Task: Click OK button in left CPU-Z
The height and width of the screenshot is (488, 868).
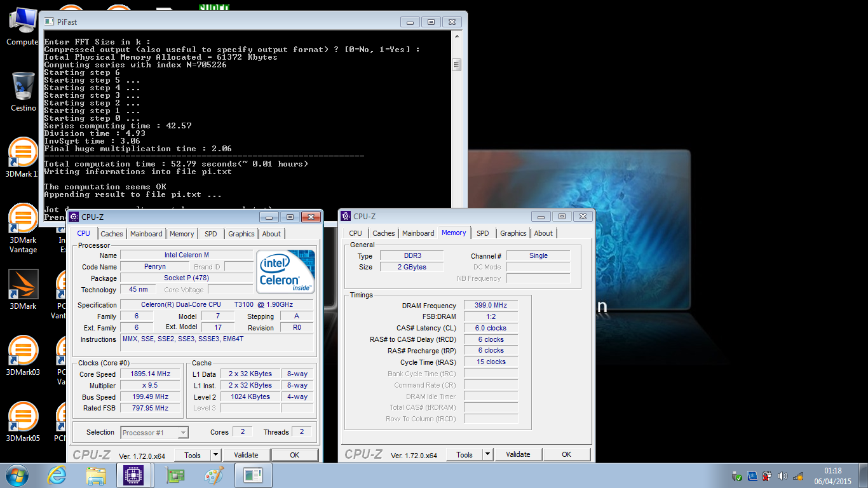Action: point(294,455)
